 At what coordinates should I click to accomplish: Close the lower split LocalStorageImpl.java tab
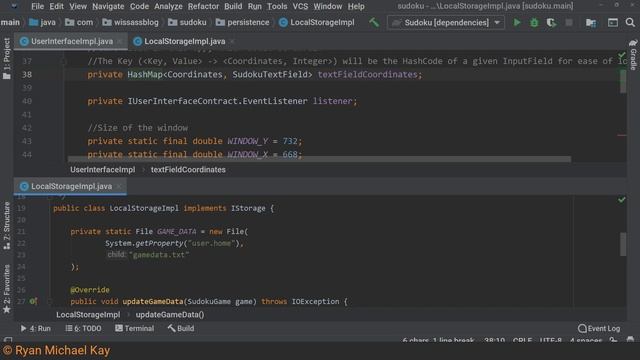coord(119,186)
